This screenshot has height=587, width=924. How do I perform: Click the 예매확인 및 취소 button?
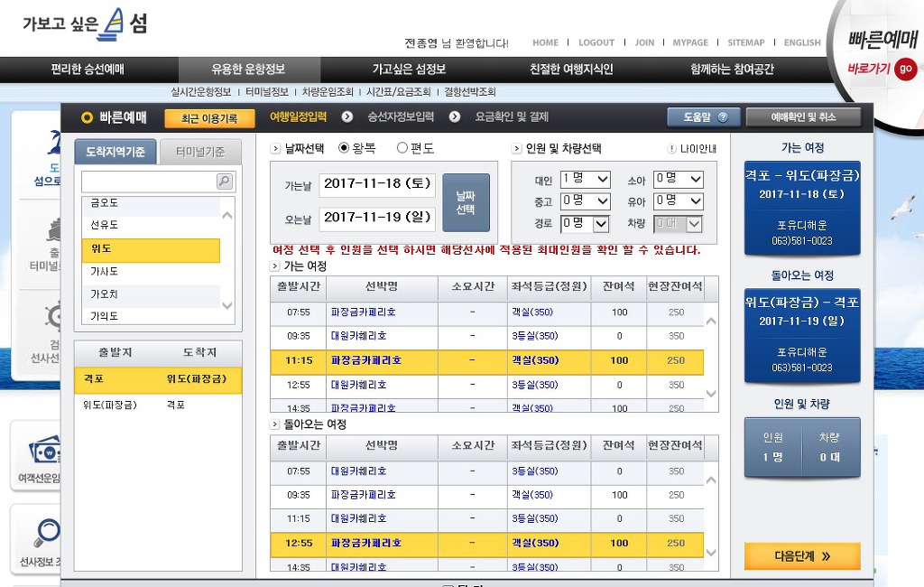[x=803, y=116]
